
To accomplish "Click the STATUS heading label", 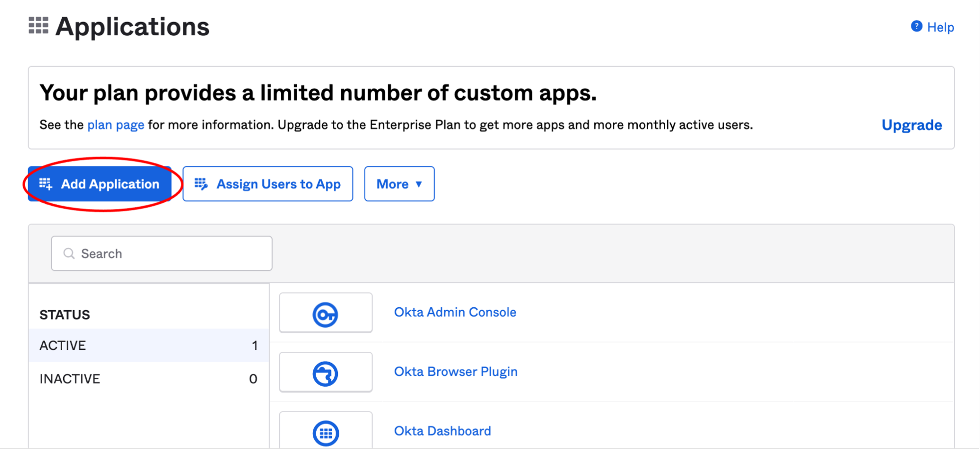I will click(x=65, y=315).
